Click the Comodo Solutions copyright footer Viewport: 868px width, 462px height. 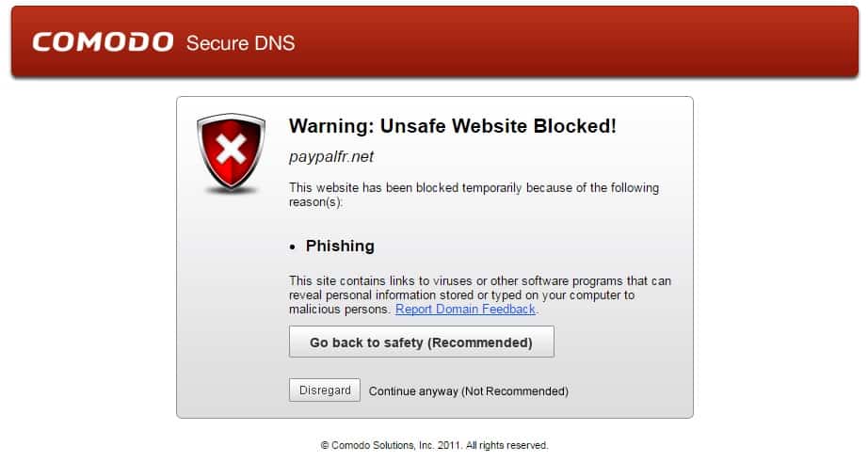(x=434, y=445)
